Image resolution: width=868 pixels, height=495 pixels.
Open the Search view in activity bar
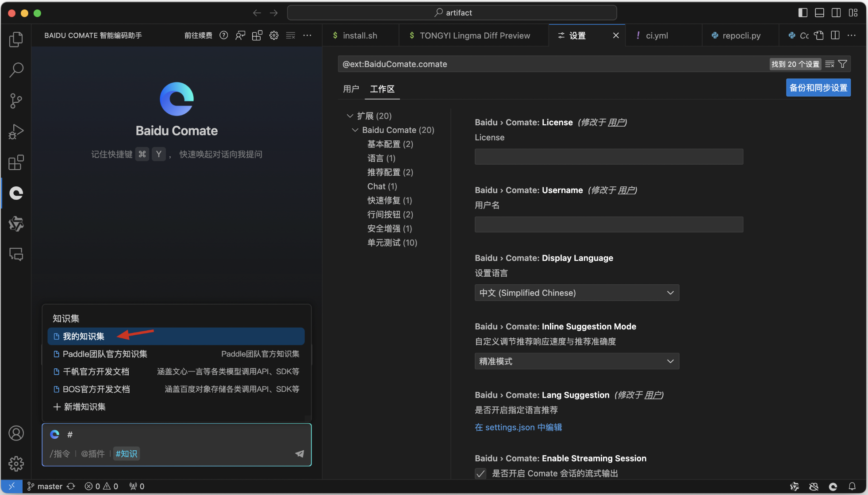(16, 70)
